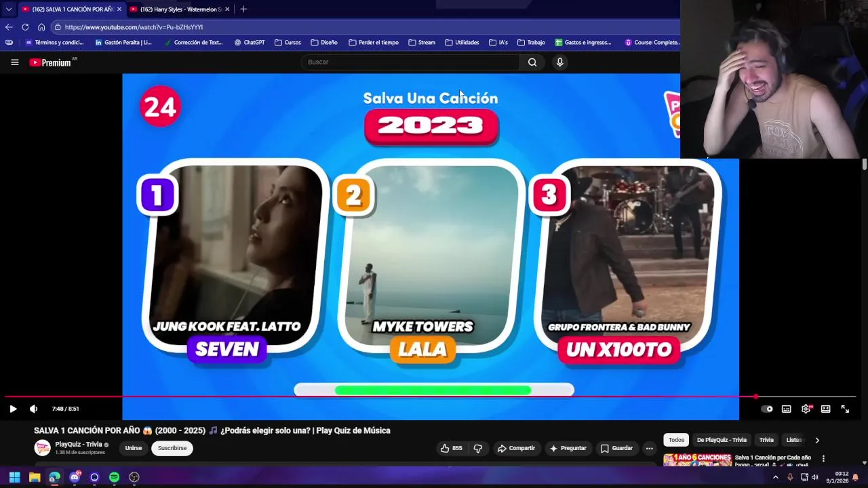868x488 pixels.
Task: Mute the video volume icon
Action: pos(33,409)
